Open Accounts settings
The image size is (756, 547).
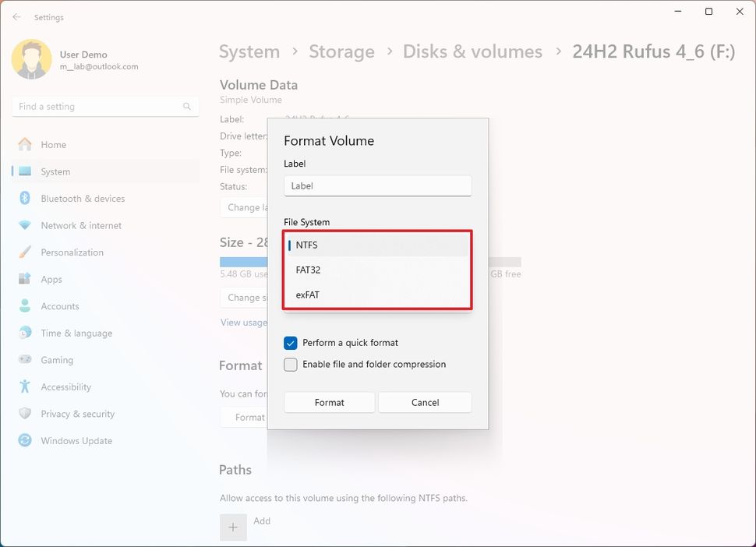61,305
